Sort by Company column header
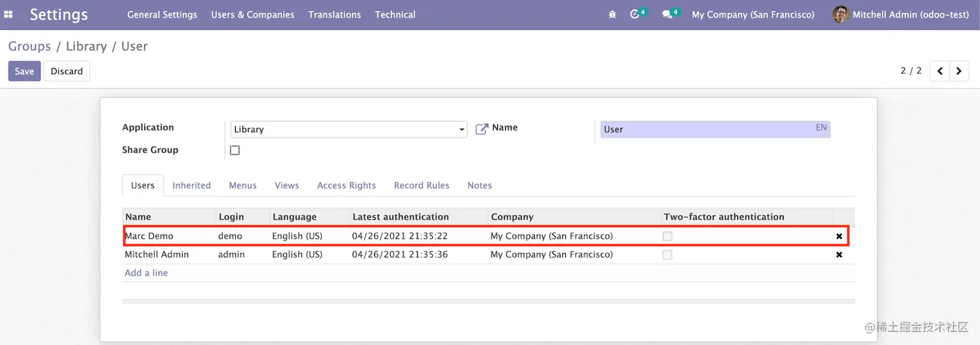 (x=574, y=217)
